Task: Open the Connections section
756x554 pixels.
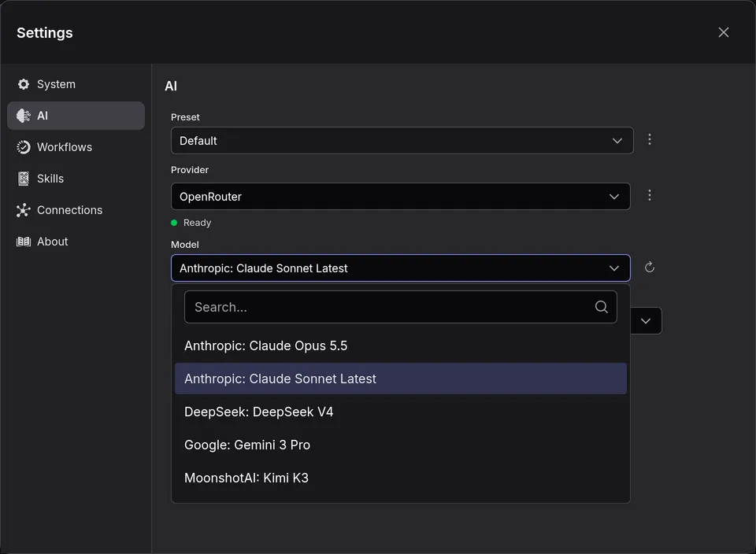Action: tap(76, 210)
